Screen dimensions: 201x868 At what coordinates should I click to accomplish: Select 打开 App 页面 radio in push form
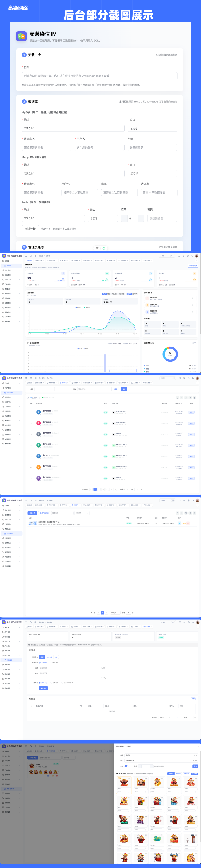[67, 683]
